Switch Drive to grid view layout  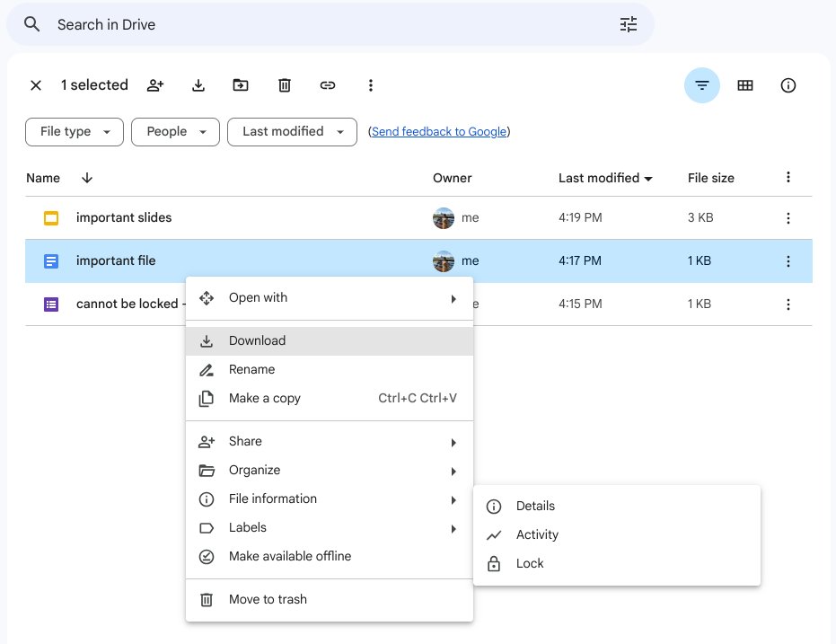point(744,84)
